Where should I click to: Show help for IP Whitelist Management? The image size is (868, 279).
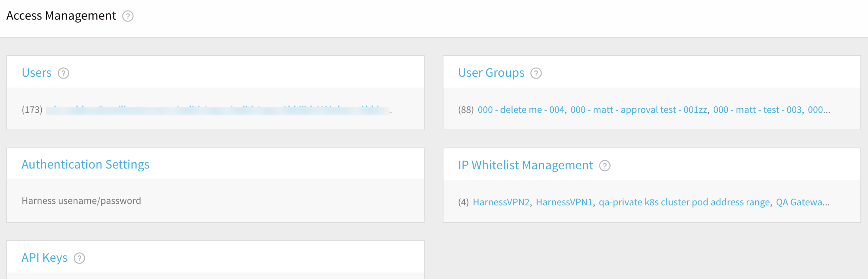click(x=604, y=165)
